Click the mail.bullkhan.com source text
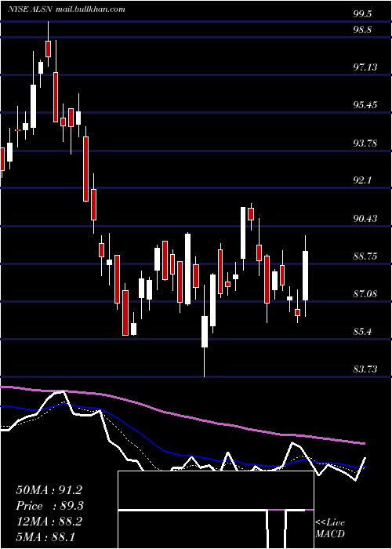The width and height of the screenshot is (392, 549). click(90, 9)
